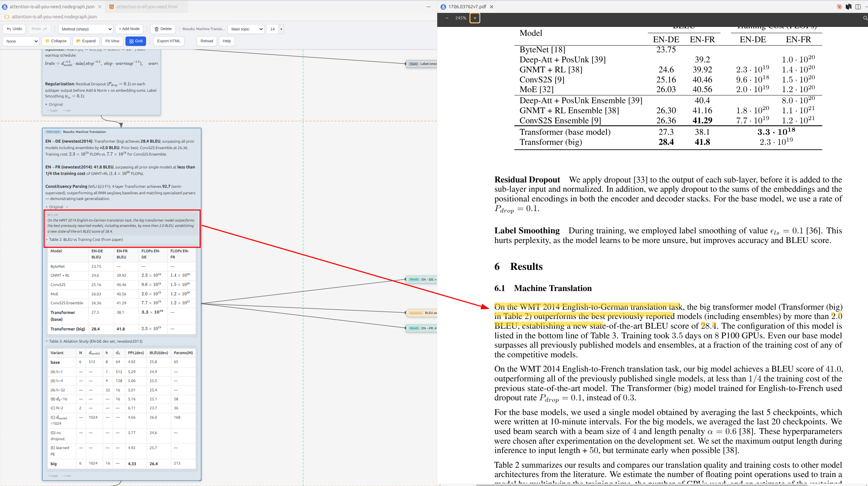The height and width of the screenshot is (486, 868).
Task: Click the (E) learned PE ablation row
Action: coord(122,451)
